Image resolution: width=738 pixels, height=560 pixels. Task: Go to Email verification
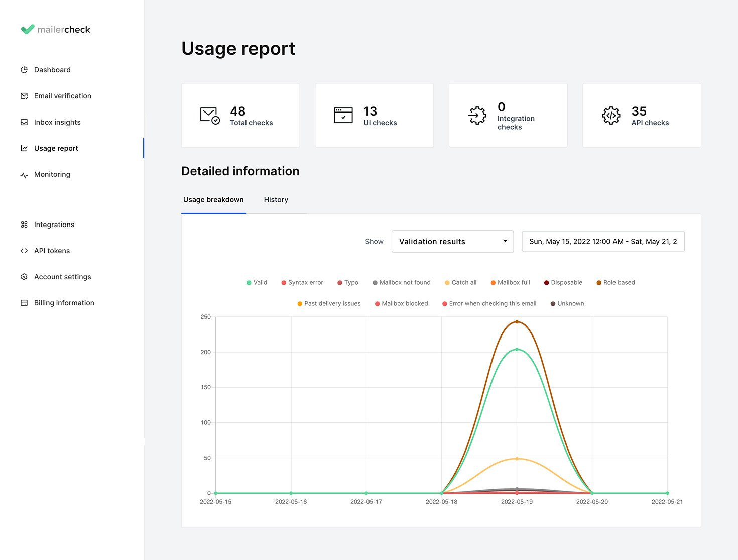(63, 96)
